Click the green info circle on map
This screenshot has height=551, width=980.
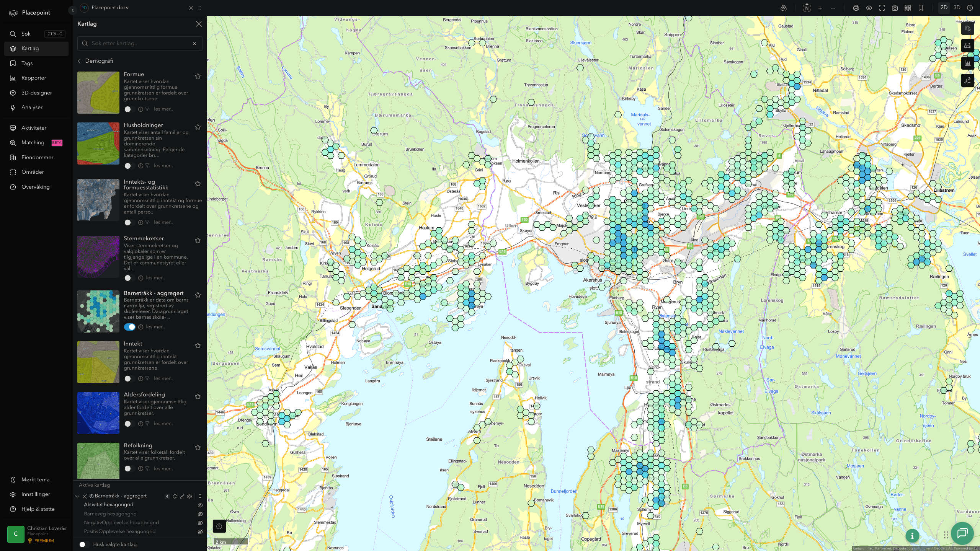tap(912, 536)
